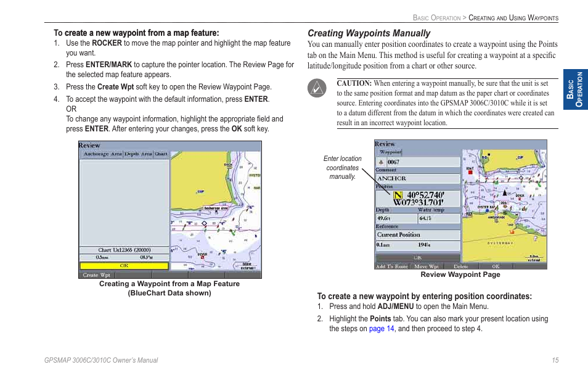Click the map in the Review Waypoint Page screenshot
The height and width of the screenshot is (383, 588).
point(504,205)
